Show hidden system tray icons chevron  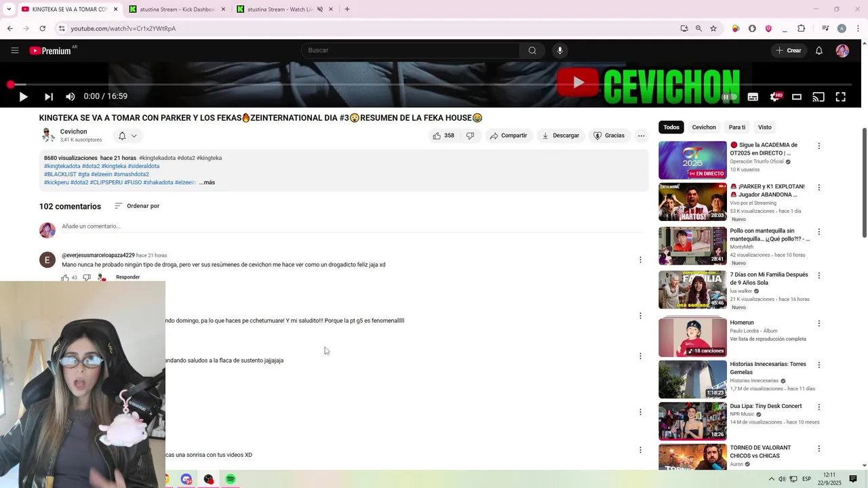(771, 479)
